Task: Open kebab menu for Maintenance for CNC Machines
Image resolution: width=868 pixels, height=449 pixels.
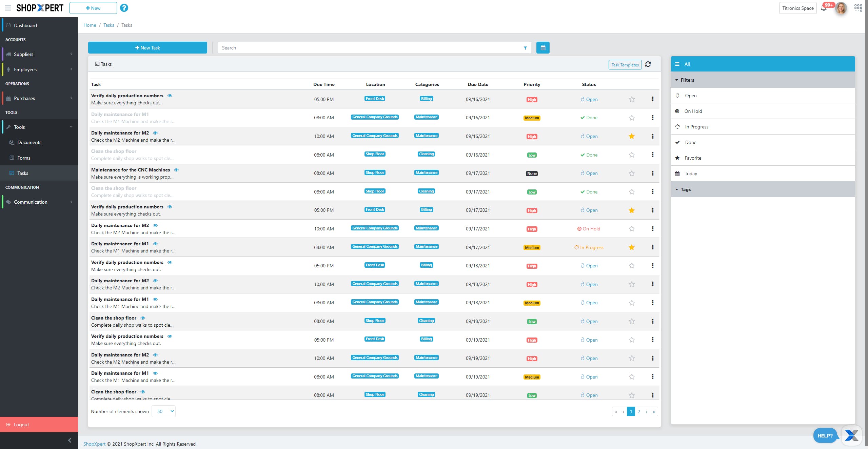Action: 652,173
